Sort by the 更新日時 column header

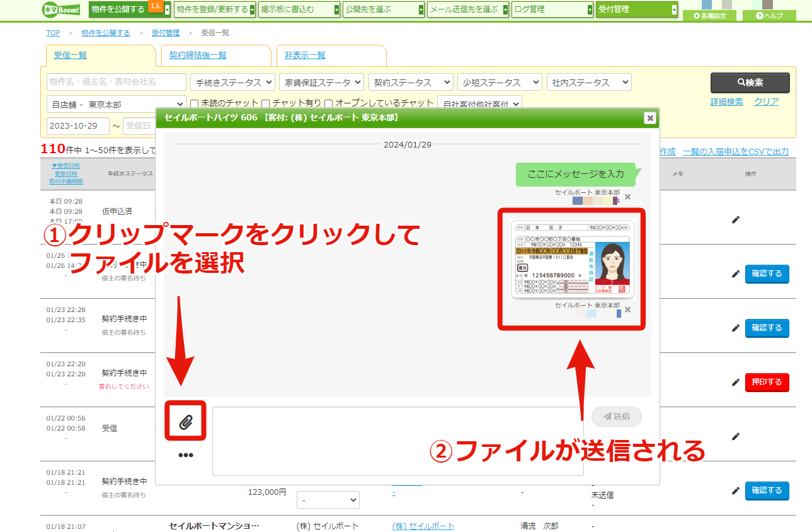(66, 173)
